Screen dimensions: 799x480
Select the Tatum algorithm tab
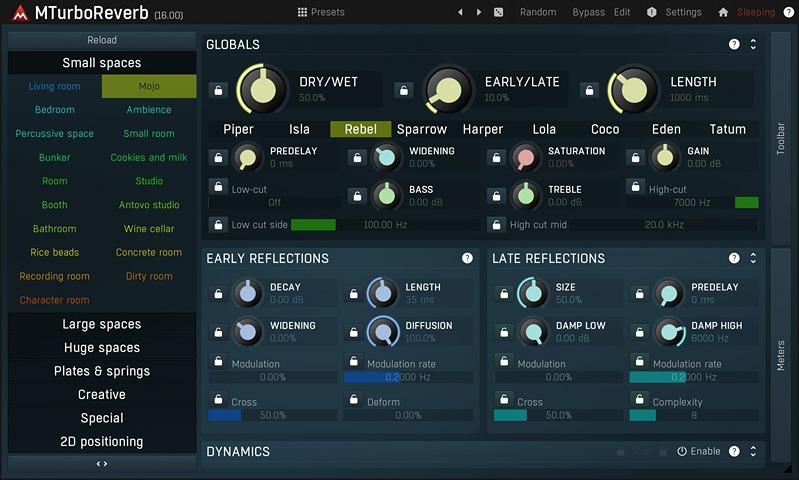click(728, 129)
